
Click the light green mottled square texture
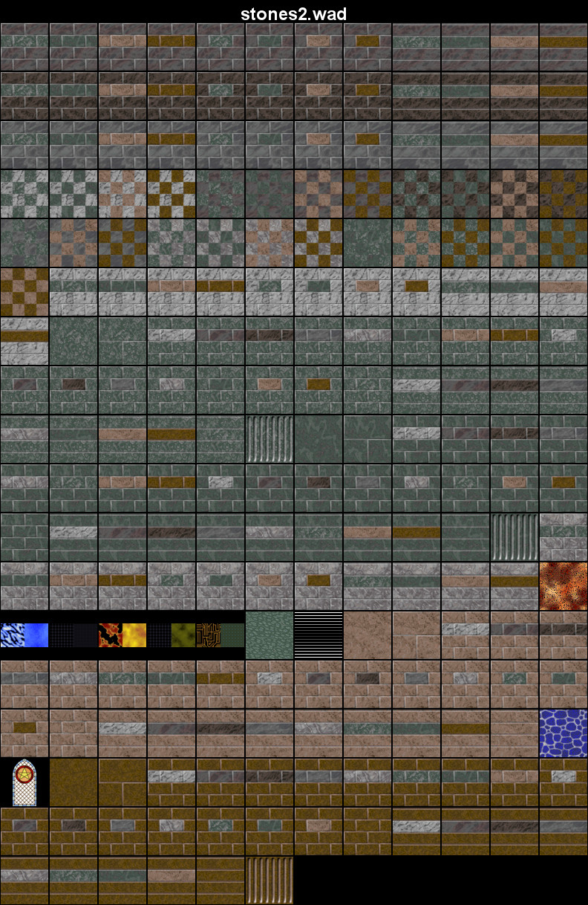coord(269,635)
